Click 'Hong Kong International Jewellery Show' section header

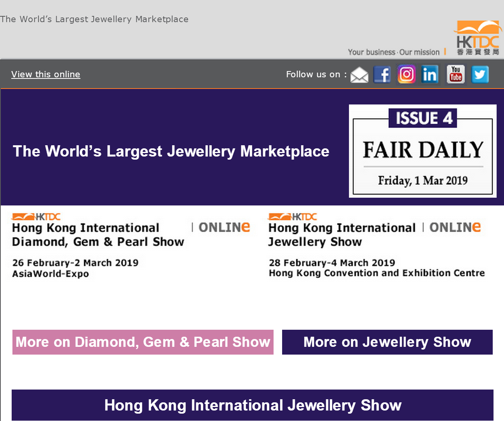253,405
